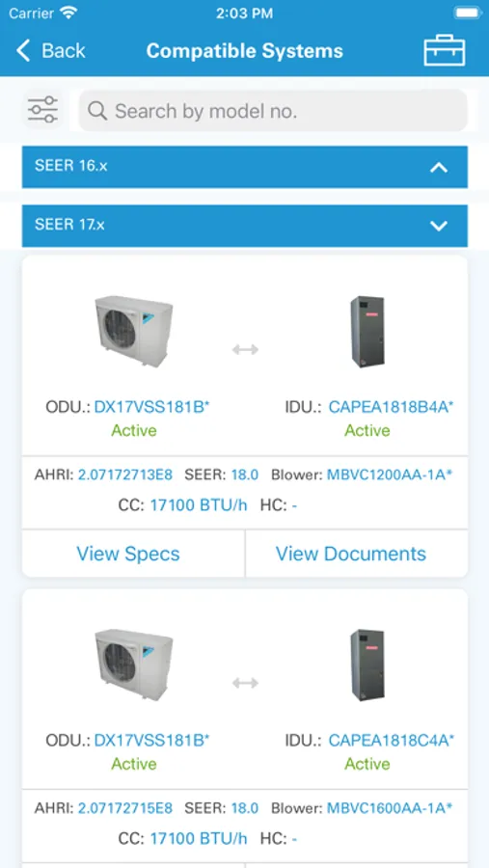Image resolution: width=489 pixels, height=868 pixels.
Task: Tap blower model MBVC1200AA-1A*
Action: (x=390, y=475)
